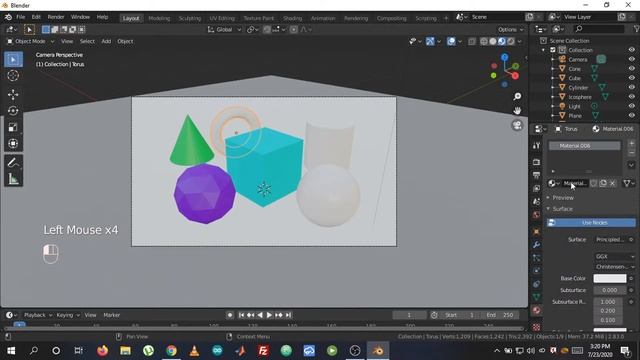640x360 pixels.
Task: Hide the Plane in outliner
Action: tap(631, 116)
